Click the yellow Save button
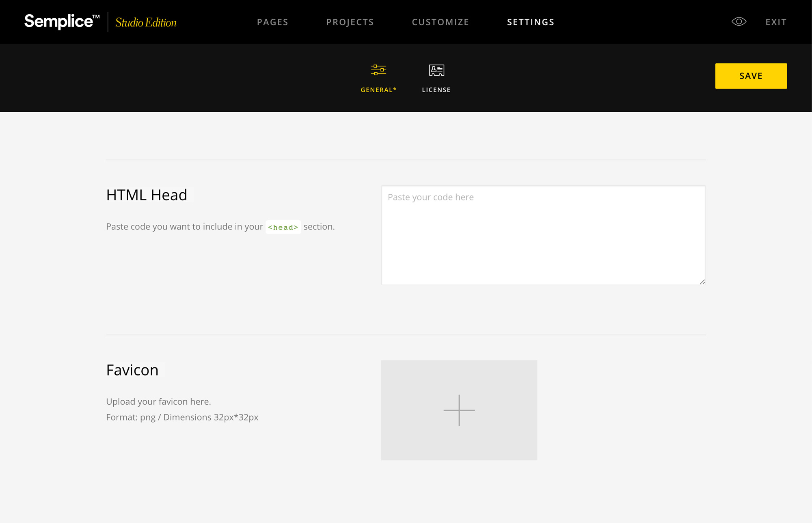The image size is (812, 523). tap(751, 76)
